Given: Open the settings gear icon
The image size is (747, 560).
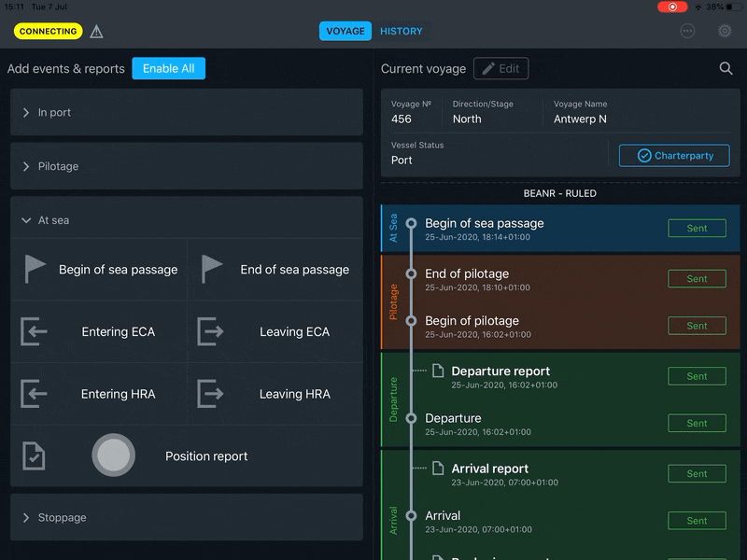Looking at the screenshot, I should coord(725,31).
